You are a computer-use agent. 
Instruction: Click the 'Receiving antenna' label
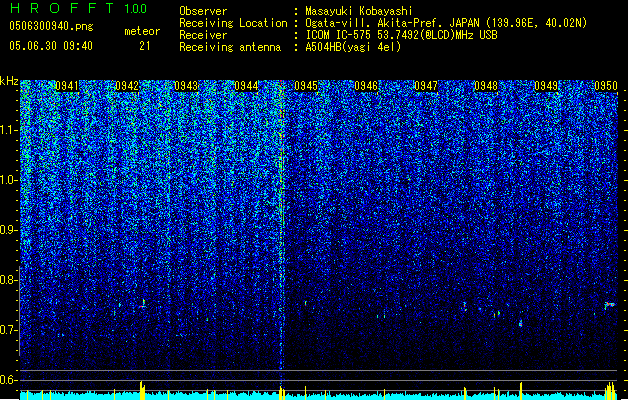click(x=230, y=47)
